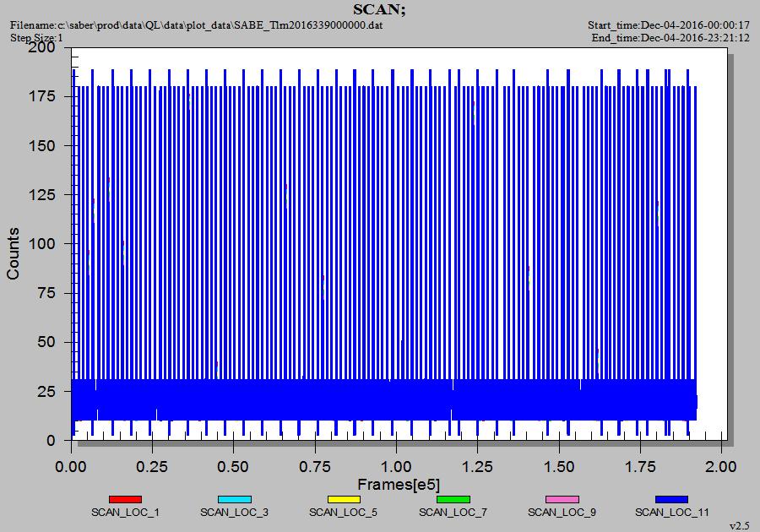Click the x-axis tick value 1.50
Screen dimensions: 760x532
[559, 467]
